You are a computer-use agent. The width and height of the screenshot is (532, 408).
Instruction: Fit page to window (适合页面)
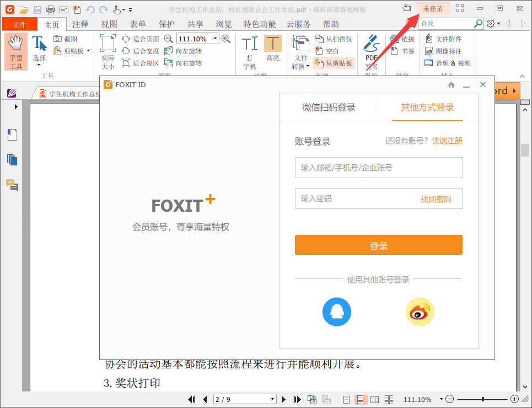pyautogui.click(x=141, y=39)
